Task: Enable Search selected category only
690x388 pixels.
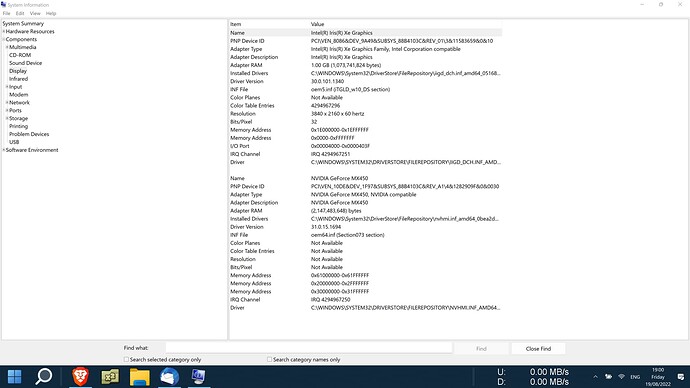Action: click(x=126, y=359)
